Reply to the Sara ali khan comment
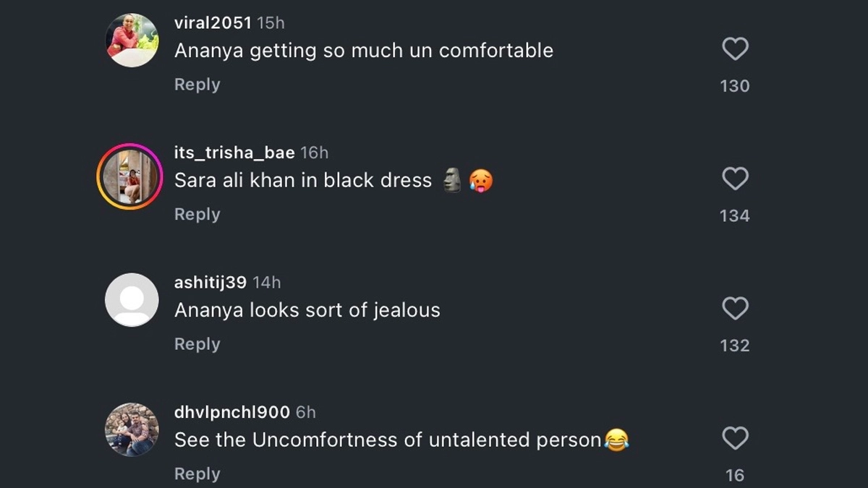This screenshot has height=488, width=868. coord(197,215)
